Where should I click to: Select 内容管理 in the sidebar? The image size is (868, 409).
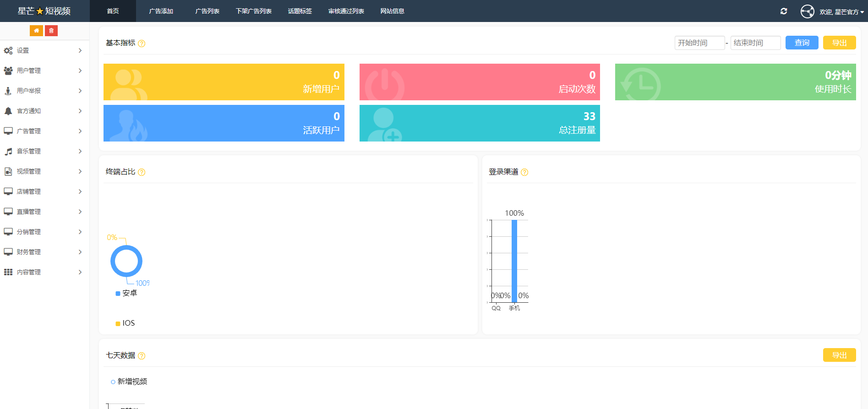coord(44,272)
